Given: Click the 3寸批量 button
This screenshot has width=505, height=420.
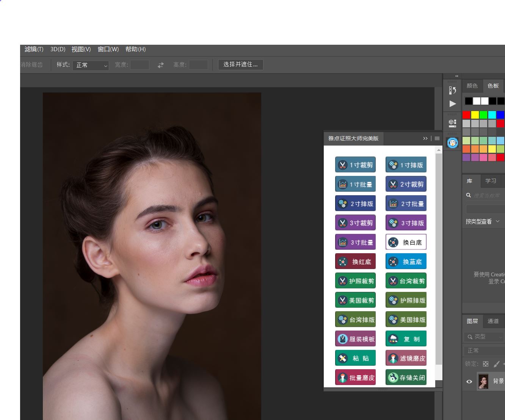Looking at the screenshot, I should [x=355, y=242].
